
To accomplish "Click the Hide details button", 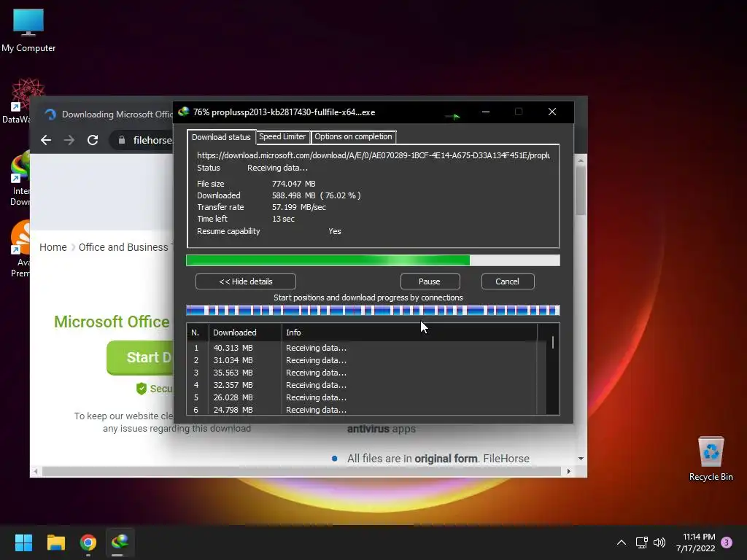I will tap(246, 281).
